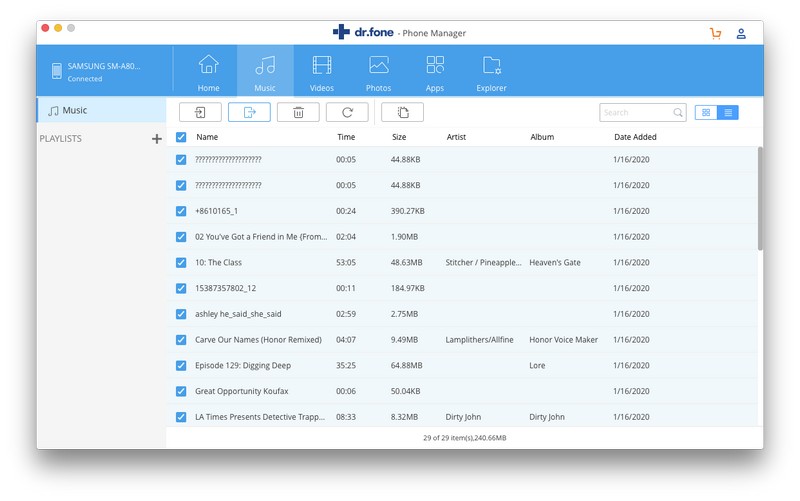This screenshot has height=501, width=800.
Task: Go to the Photos tab
Action: pyautogui.click(x=378, y=71)
